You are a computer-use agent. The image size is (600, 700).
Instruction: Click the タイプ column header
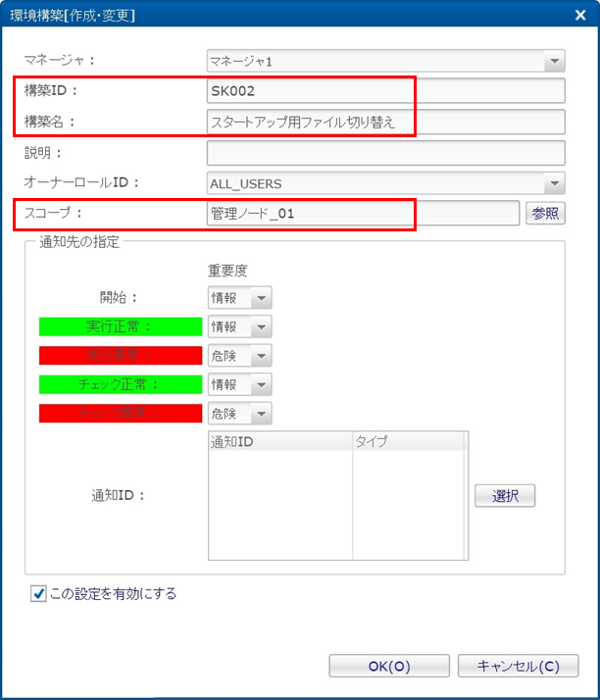tap(409, 441)
